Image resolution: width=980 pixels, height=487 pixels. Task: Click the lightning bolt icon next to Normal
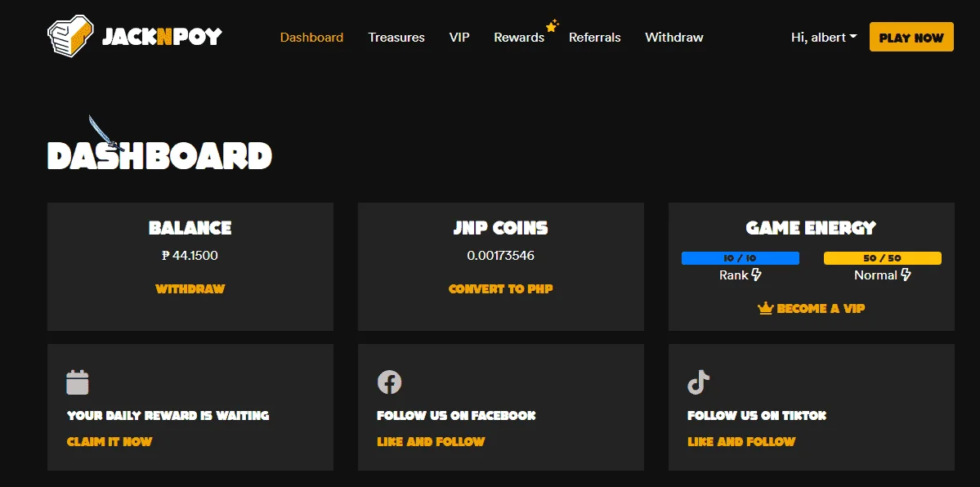pyautogui.click(x=906, y=275)
